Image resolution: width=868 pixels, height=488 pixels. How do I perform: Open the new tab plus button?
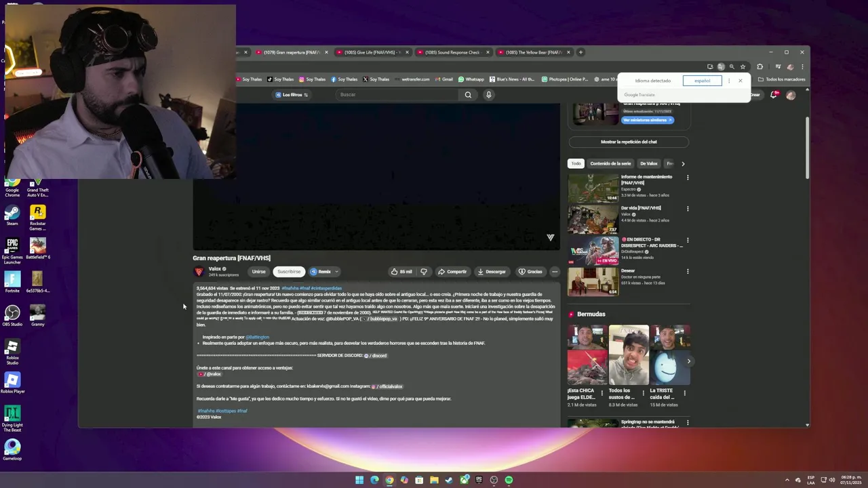[580, 52]
